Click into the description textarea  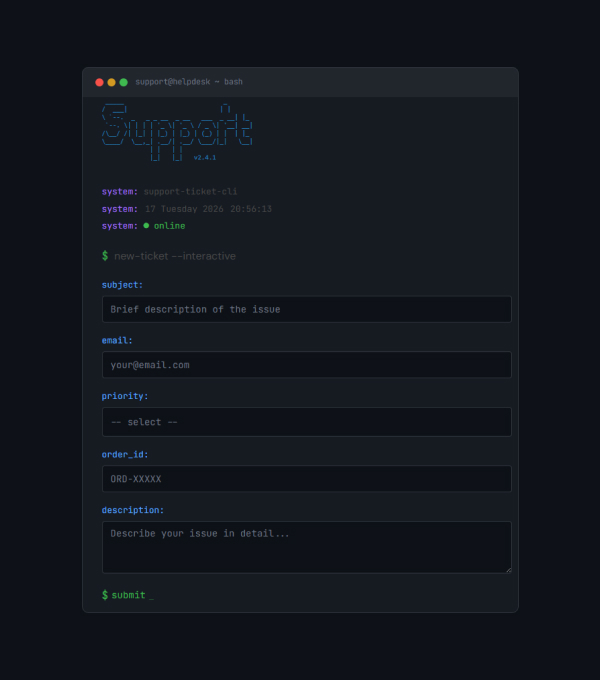pos(306,547)
